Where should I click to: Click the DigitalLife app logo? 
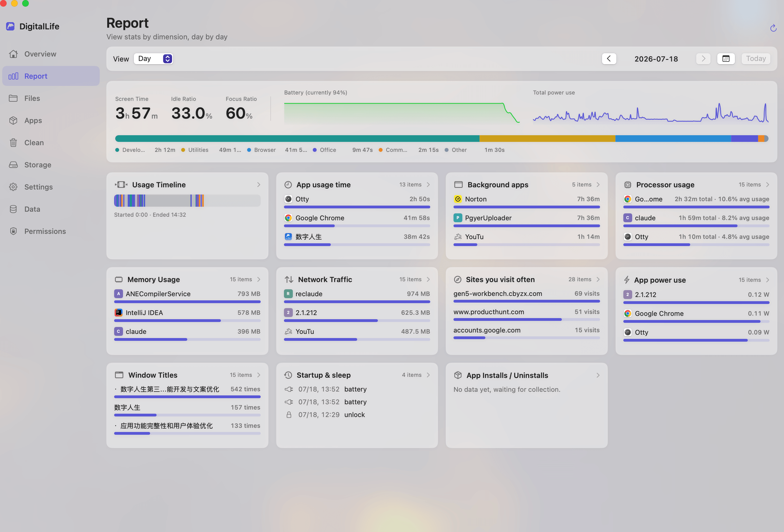pyautogui.click(x=11, y=26)
